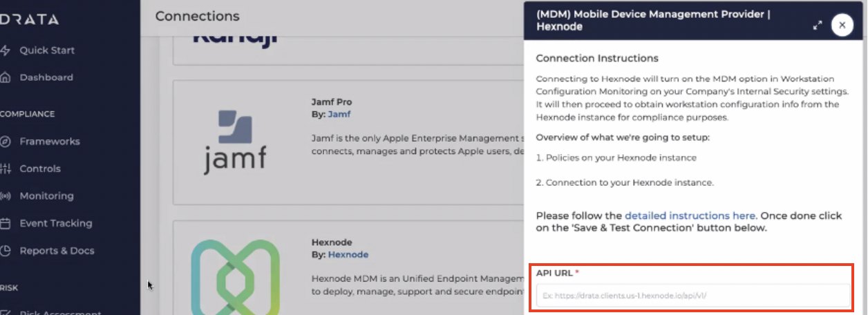Click the Connection Instructions heading

(x=597, y=58)
